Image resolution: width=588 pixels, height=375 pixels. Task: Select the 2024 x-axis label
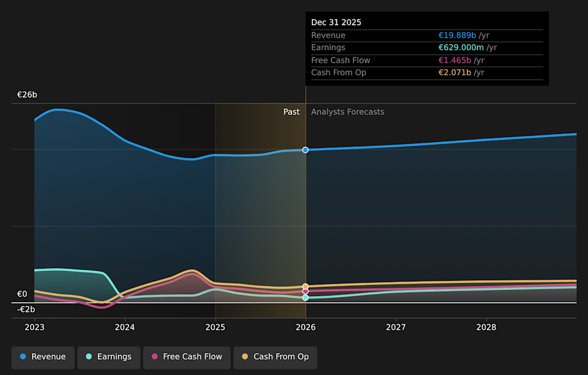click(125, 327)
